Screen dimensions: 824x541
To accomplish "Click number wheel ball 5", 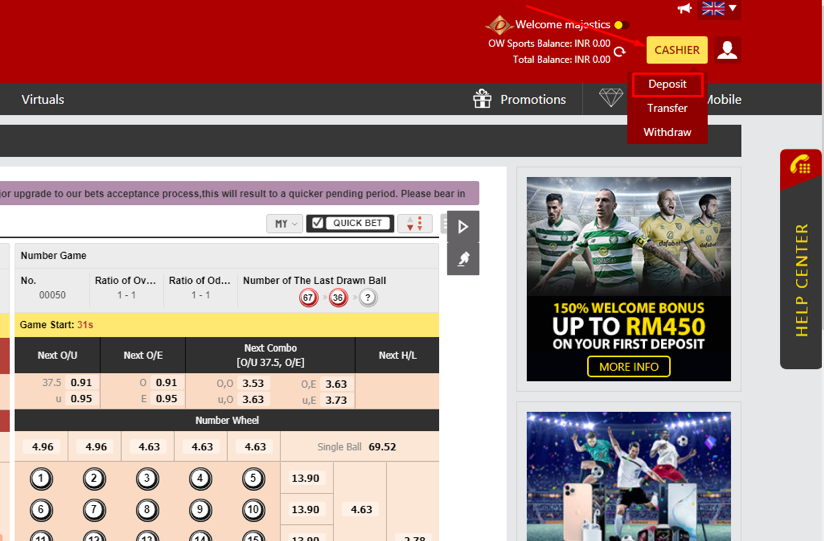I will tap(253, 478).
